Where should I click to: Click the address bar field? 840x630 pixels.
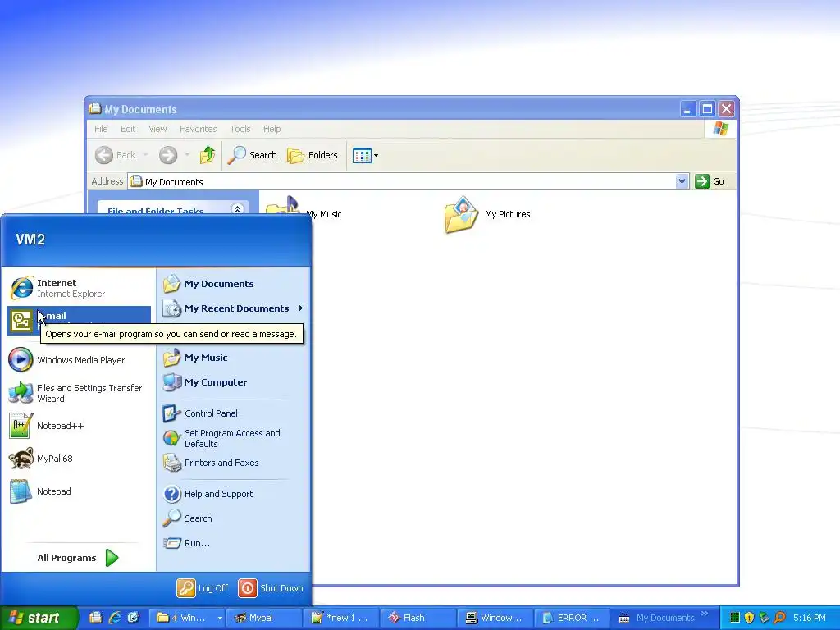[402, 181]
